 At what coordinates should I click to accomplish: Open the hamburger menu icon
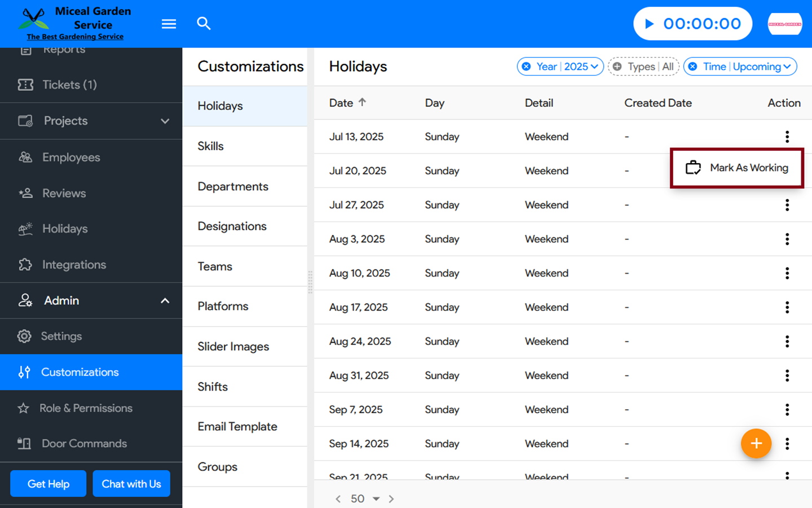(169, 24)
